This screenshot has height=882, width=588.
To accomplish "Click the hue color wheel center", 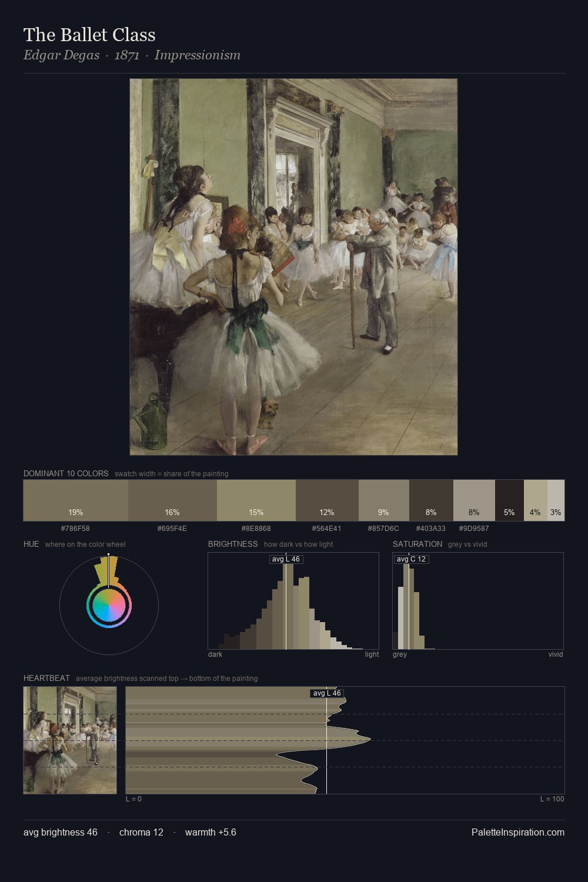I will point(109,606).
